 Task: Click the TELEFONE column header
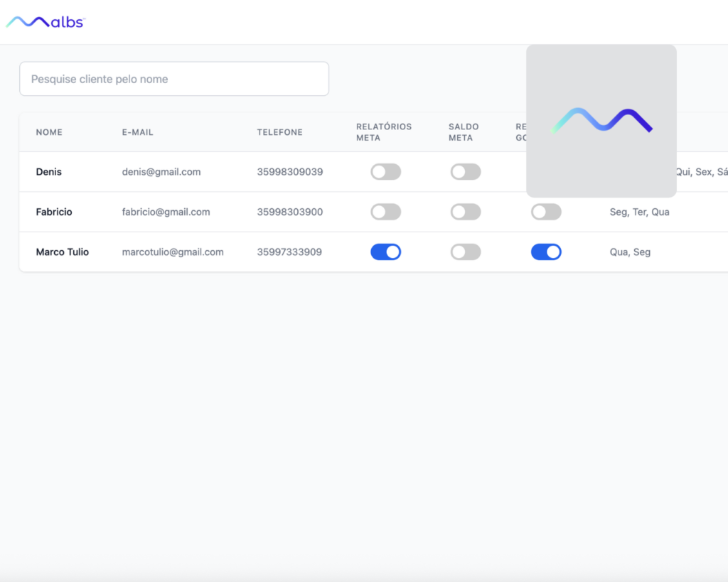coord(279,132)
